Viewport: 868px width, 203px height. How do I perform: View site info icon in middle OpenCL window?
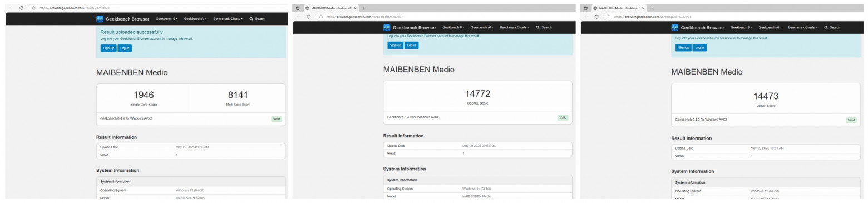[322, 17]
